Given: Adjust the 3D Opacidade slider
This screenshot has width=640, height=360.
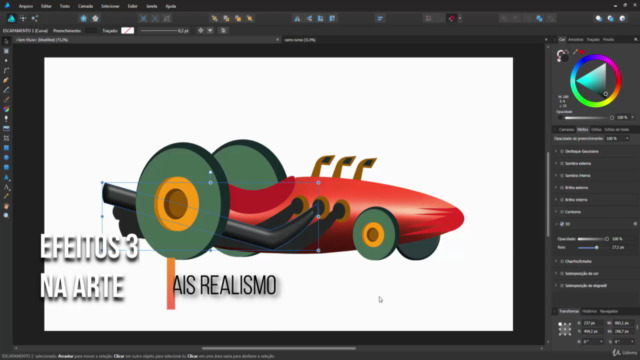Looking at the screenshot, I should (x=593, y=239).
